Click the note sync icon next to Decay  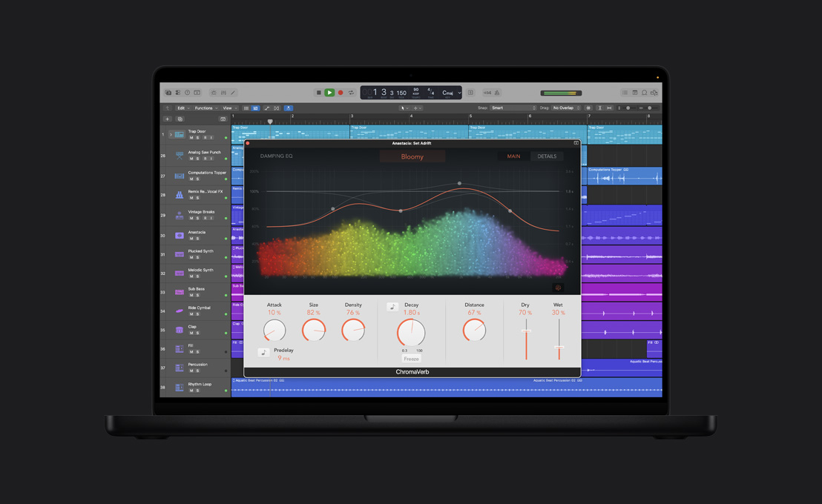[392, 305]
